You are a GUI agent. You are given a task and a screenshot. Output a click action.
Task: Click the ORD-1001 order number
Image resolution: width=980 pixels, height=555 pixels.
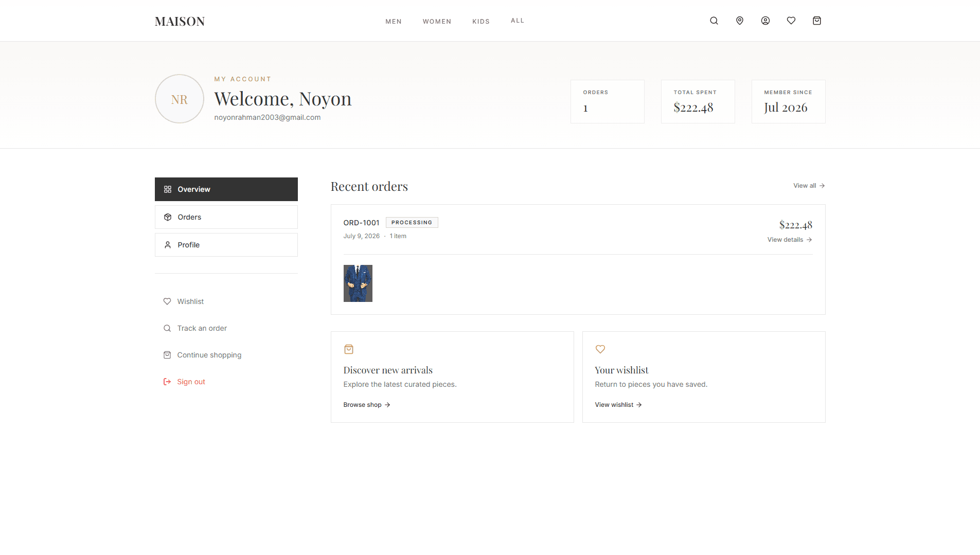tap(362, 223)
